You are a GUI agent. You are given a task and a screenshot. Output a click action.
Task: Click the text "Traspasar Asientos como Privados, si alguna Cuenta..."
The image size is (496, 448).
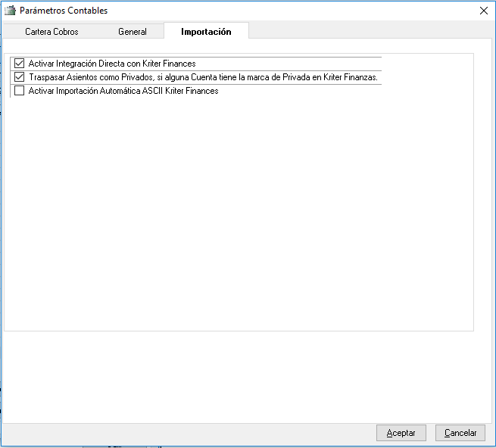click(204, 77)
